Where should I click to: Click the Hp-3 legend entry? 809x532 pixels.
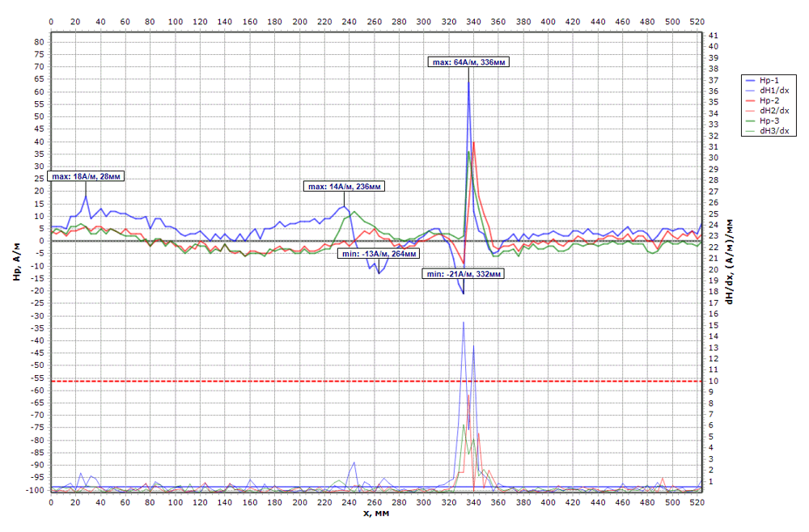pyautogui.click(x=769, y=120)
